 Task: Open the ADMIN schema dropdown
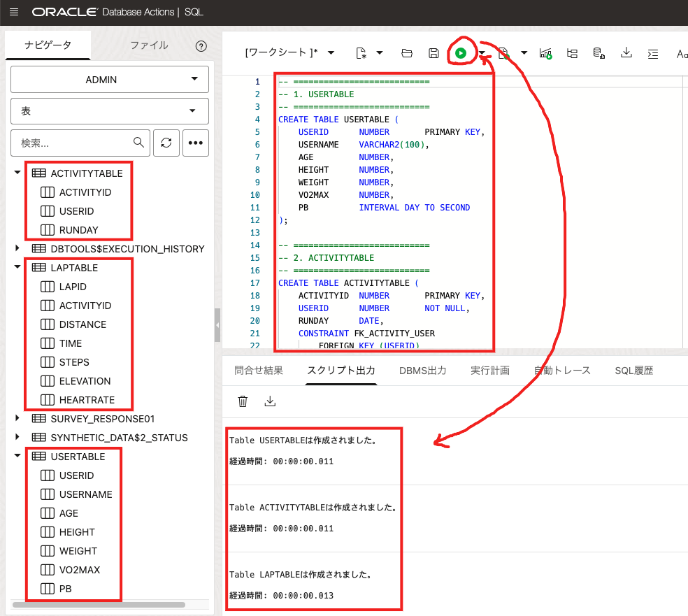110,80
